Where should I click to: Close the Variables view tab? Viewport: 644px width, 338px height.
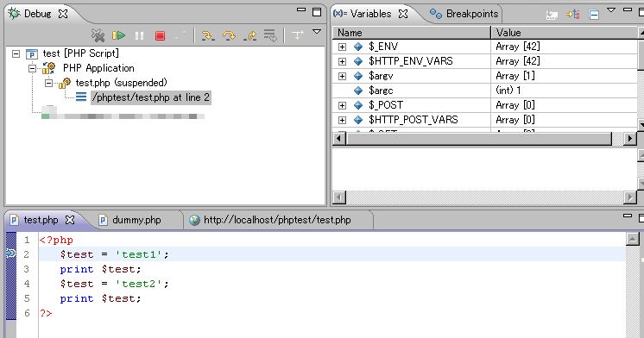(403, 14)
